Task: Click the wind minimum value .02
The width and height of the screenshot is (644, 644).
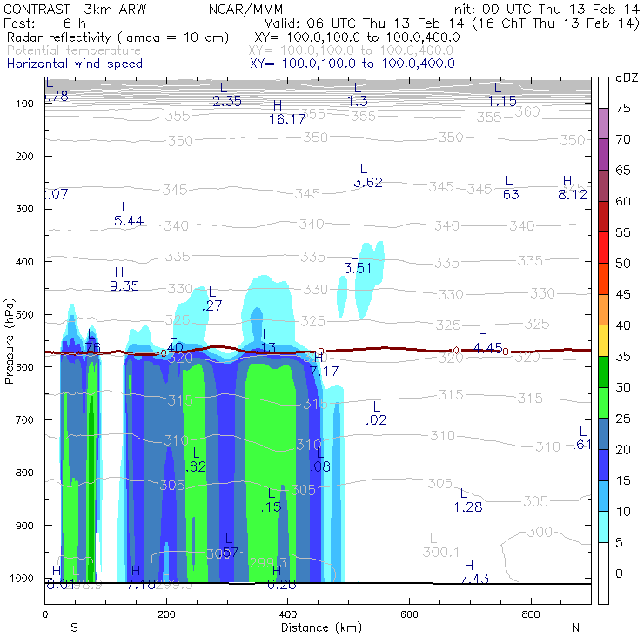Action: [376, 420]
